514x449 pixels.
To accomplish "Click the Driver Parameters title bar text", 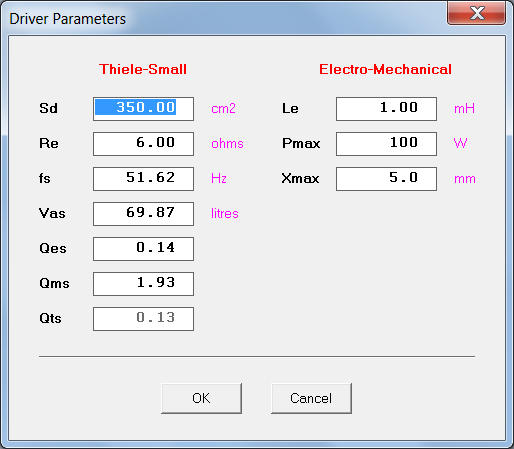I will pos(68,19).
